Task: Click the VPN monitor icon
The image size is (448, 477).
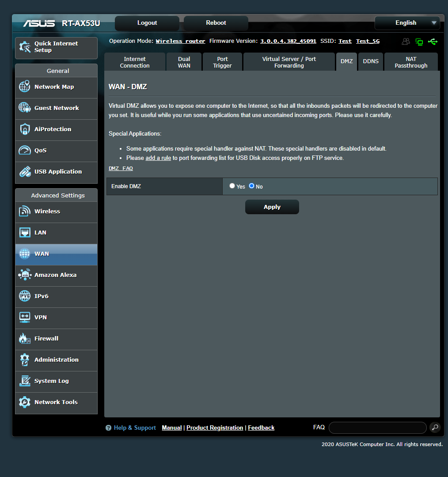Action: [25, 317]
